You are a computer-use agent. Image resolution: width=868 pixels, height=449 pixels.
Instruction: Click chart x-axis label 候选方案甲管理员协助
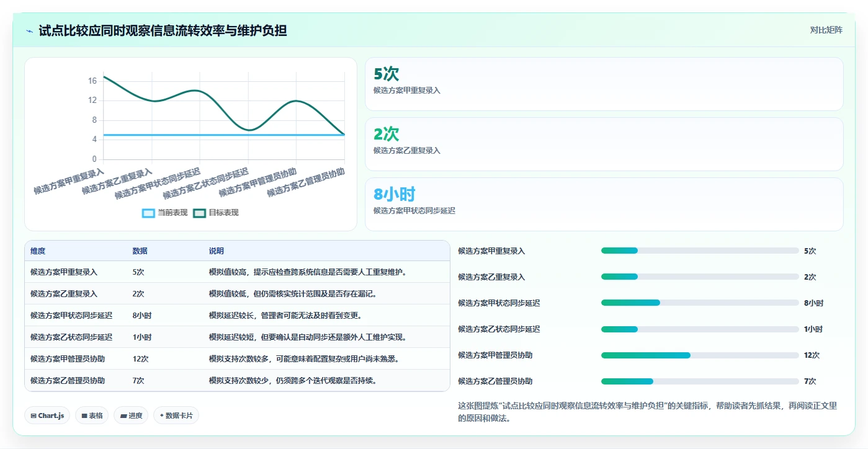point(257,182)
